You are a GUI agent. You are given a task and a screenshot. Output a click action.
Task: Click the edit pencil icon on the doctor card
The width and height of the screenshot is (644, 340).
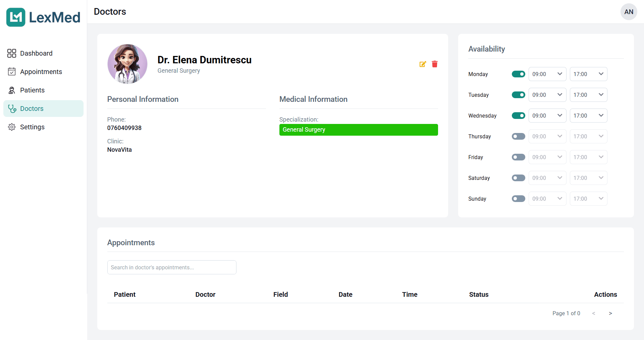pos(422,64)
